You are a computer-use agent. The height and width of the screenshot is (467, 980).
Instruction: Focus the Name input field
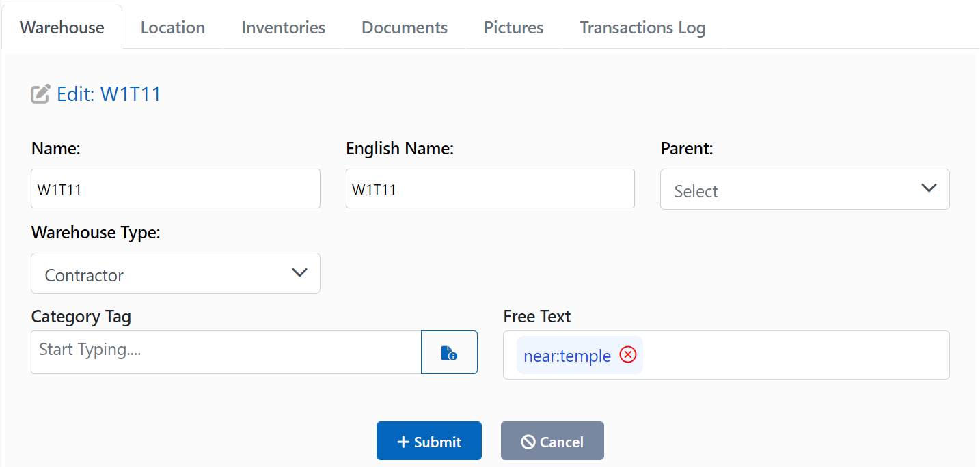(x=176, y=189)
